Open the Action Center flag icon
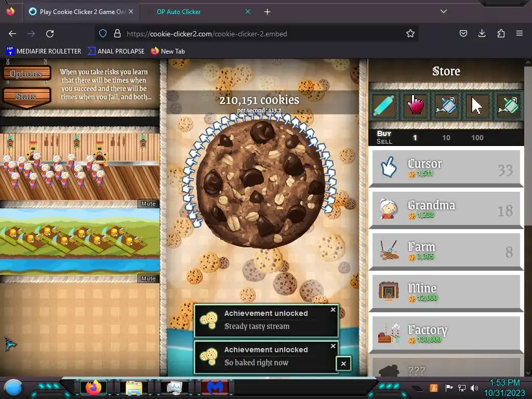532x399 pixels. pos(449,388)
